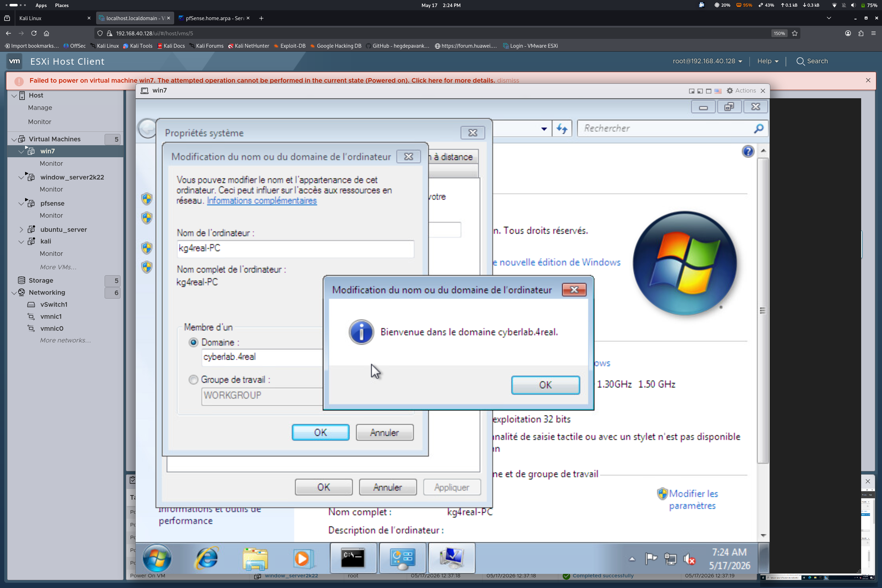882x588 pixels.
Task: Click the keyboard layout flag icon in console
Action: (x=718, y=91)
